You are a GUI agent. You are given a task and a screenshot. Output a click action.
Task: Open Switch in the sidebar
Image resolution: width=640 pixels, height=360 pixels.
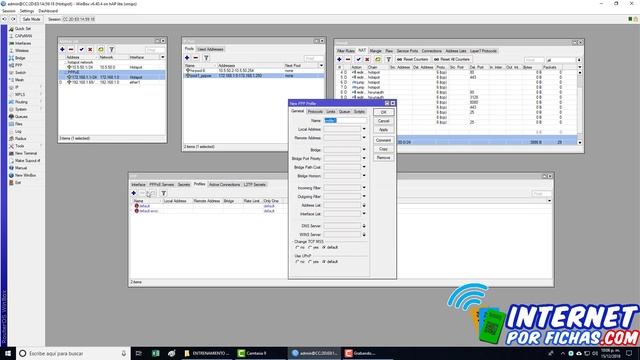point(20,73)
